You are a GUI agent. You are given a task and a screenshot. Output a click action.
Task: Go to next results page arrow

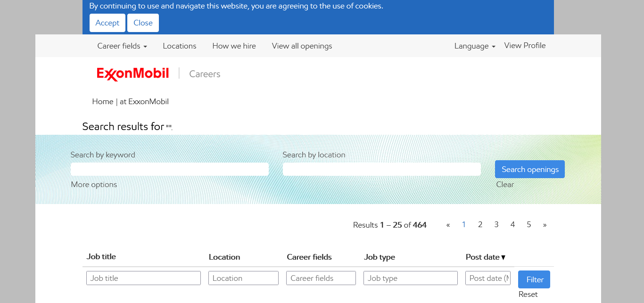pyautogui.click(x=545, y=225)
